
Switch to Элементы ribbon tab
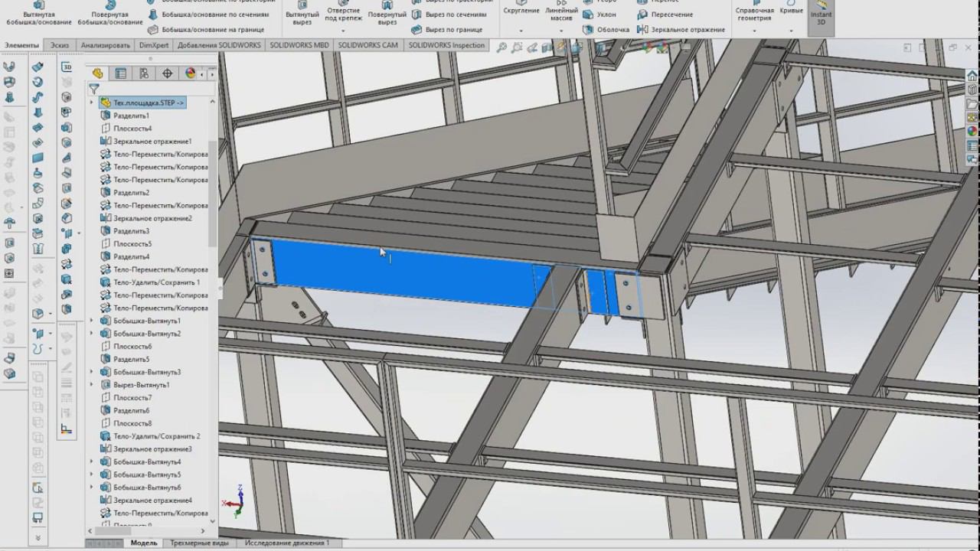coord(21,45)
